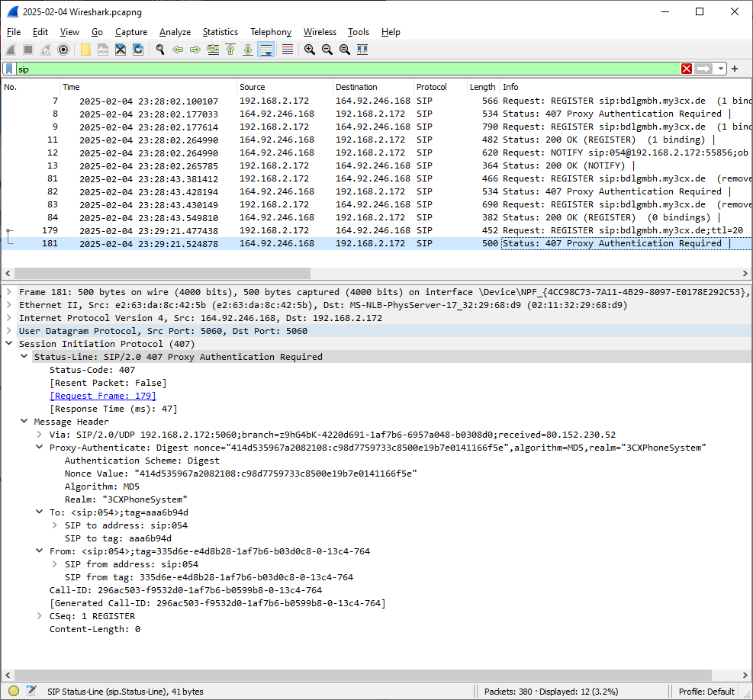This screenshot has height=700, width=753.
Task: Zoom out the main window text
Action: click(327, 50)
